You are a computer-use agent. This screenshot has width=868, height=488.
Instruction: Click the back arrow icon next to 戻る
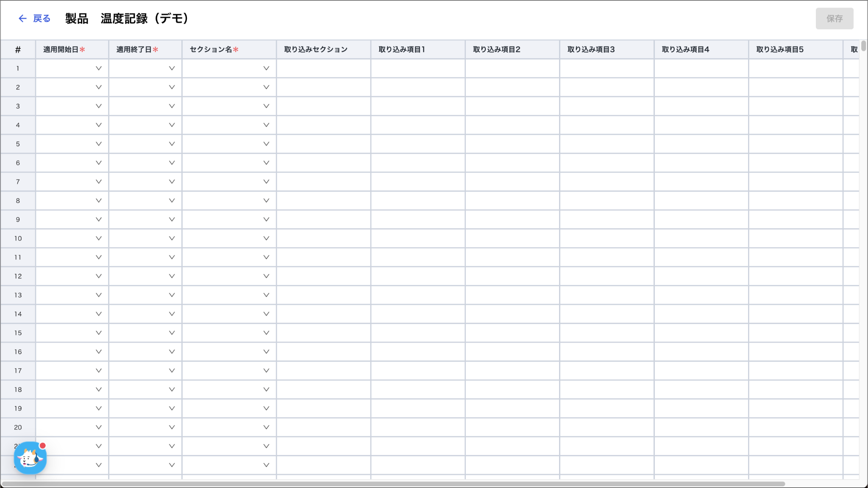(x=22, y=18)
